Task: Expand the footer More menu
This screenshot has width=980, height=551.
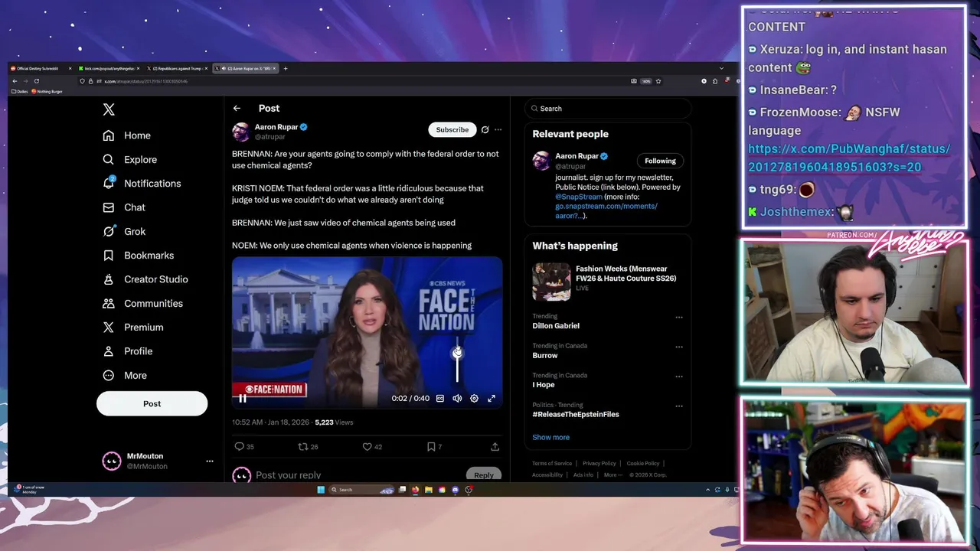Action: click(x=612, y=474)
